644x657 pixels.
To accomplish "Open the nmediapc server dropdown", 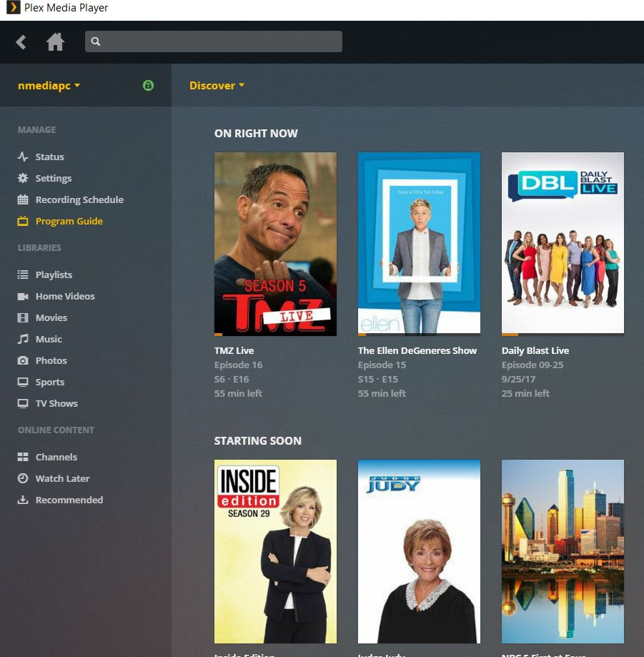I will coord(49,86).
